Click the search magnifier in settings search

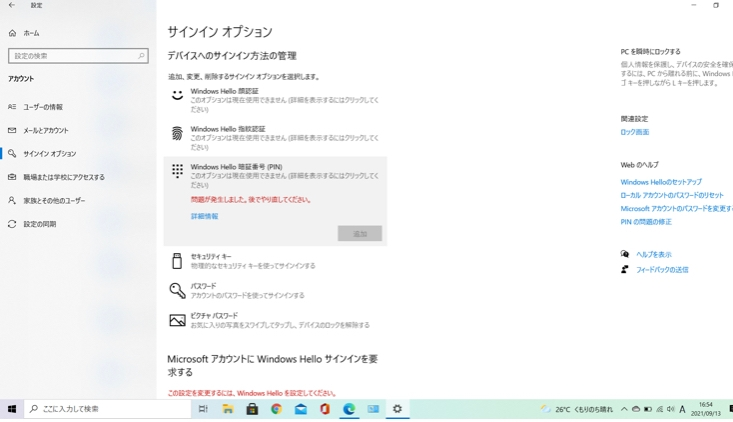[141, 56]
